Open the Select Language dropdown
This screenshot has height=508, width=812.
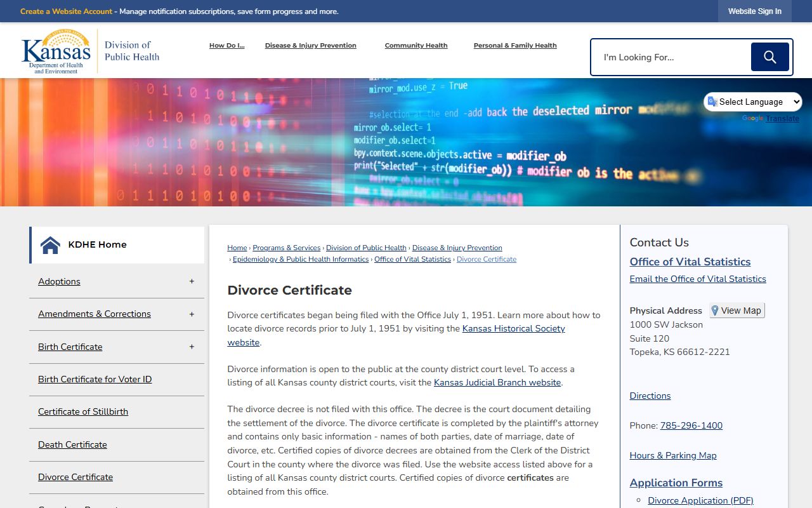coord(753,102)
